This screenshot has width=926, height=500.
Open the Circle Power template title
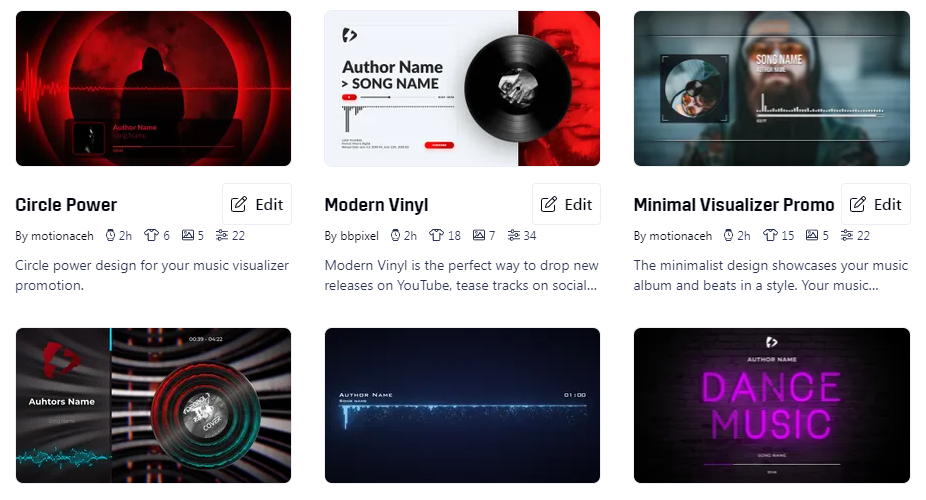(x=66, y=205)
